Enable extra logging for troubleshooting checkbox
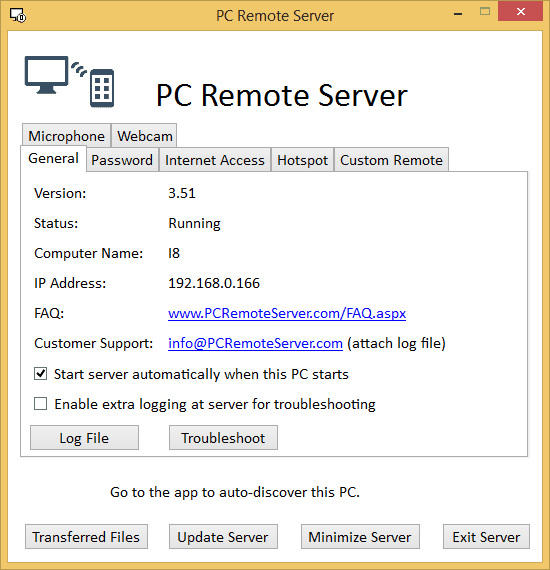 click(40, 404)
